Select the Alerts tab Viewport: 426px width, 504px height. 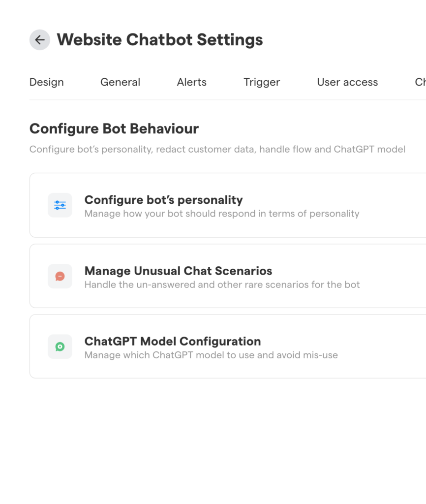[192, 82]
